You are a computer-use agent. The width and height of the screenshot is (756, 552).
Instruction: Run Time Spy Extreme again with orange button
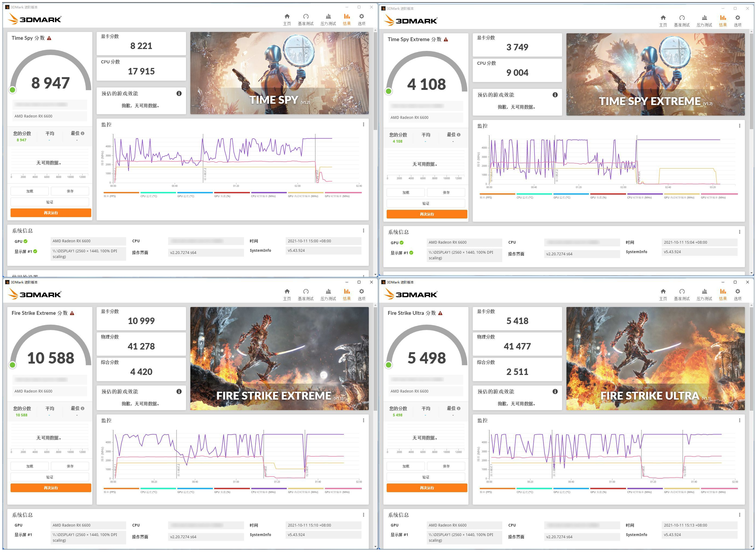click(427, 214)
